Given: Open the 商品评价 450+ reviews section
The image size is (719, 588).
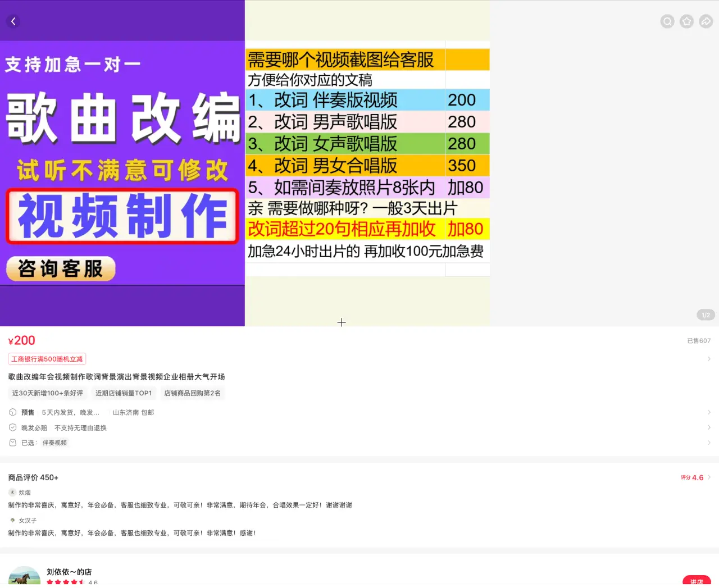Looking at the screenshot, I should (33, 477).
